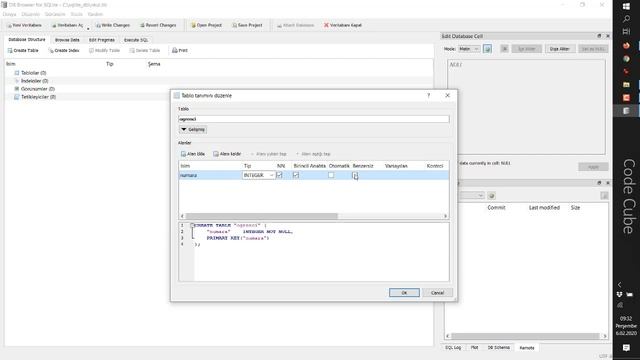Switch to Plot bottom tab

point(474,348)
